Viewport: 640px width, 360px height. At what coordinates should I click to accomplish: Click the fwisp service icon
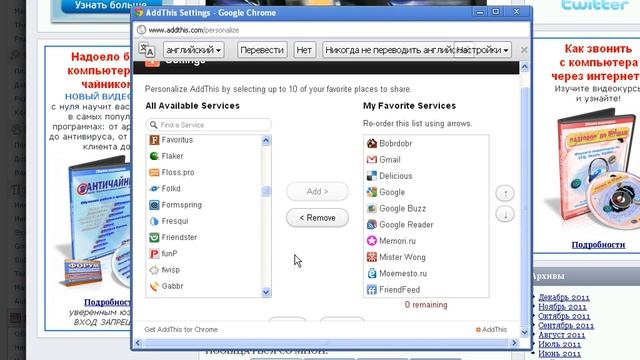[x=154, y=270]
